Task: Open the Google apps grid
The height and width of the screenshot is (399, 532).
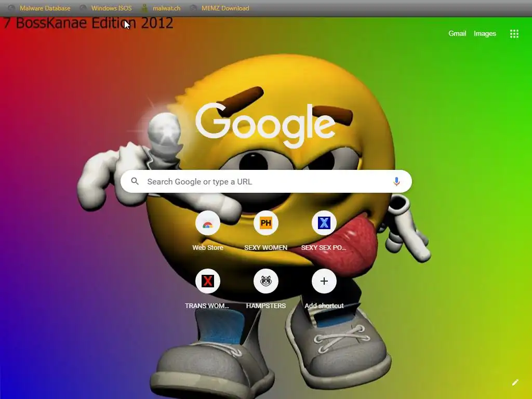Action: click(x=514, y=34)
